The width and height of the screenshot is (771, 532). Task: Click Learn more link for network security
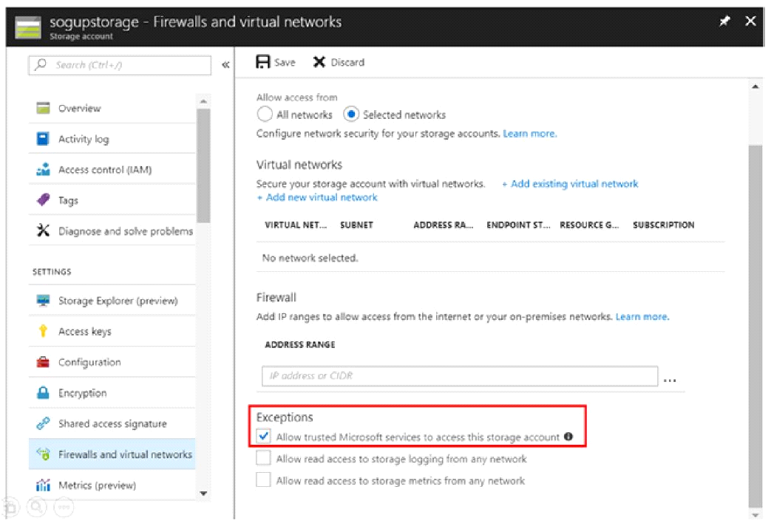coord(529,134)
